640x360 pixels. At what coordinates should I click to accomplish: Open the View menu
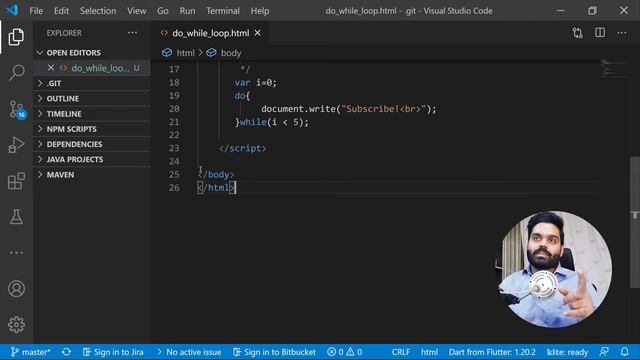click(x=136, y=11)
